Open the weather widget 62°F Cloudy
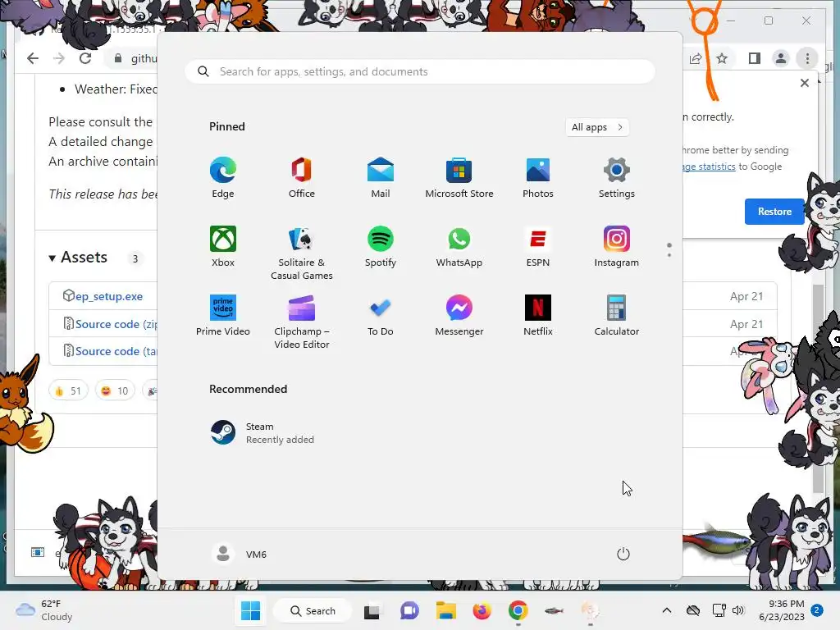The height and width of the screenshot is (630, 840). [44, 610]
